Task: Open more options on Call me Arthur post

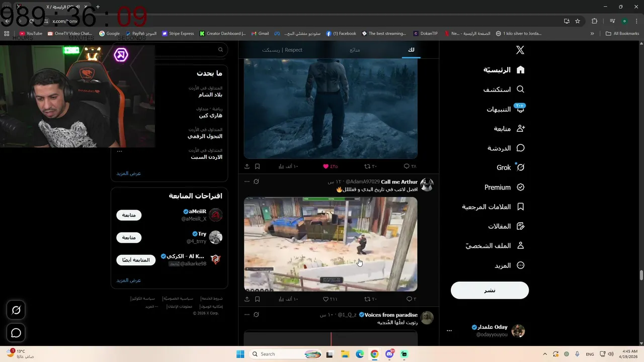Action: coord(247,182)
